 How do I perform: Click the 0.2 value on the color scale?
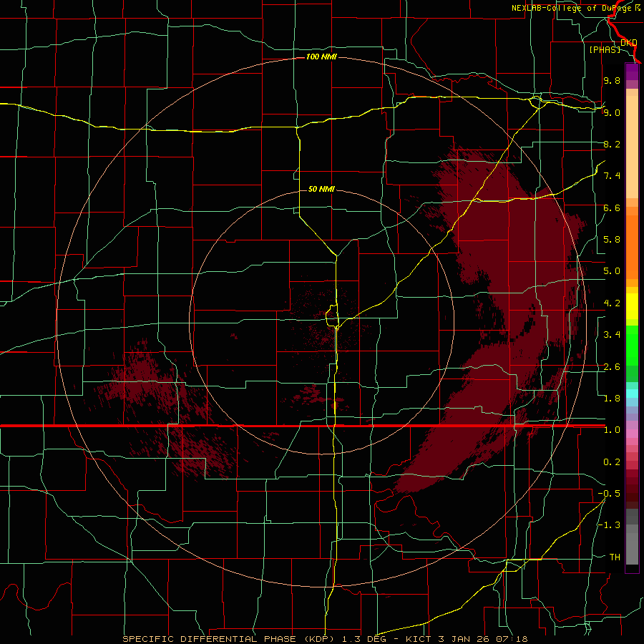click(612, 462)
